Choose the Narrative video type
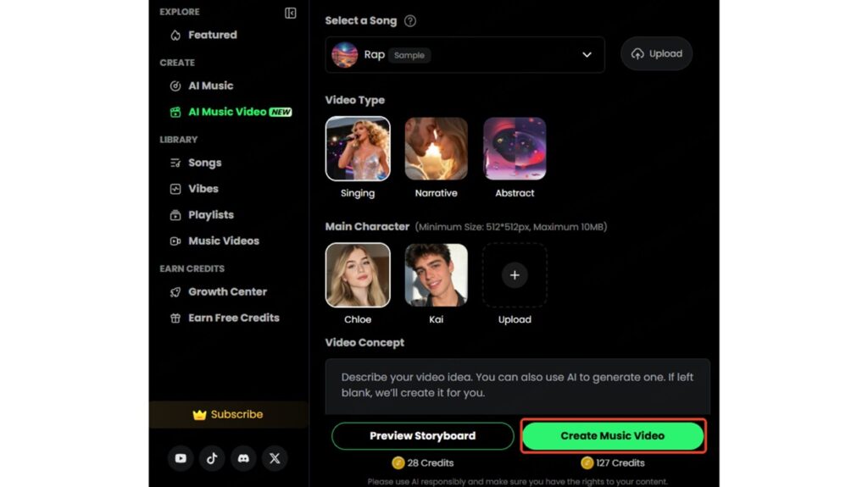 click(437, 148)
